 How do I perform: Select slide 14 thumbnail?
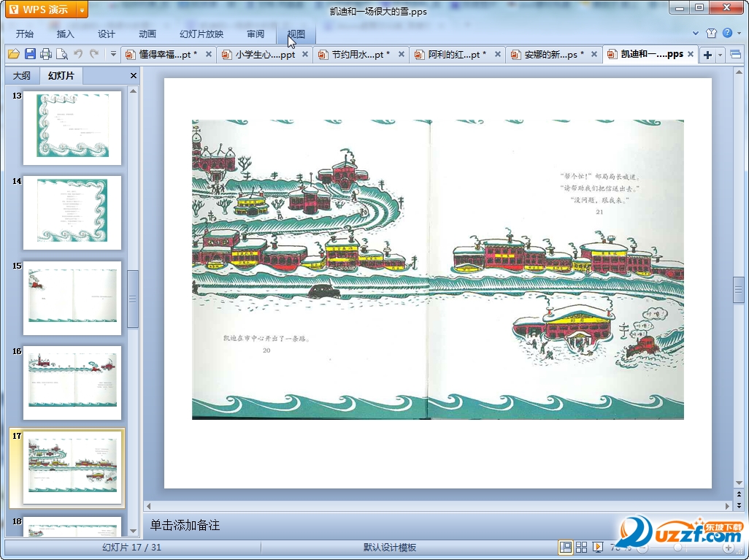pos(72,212)
